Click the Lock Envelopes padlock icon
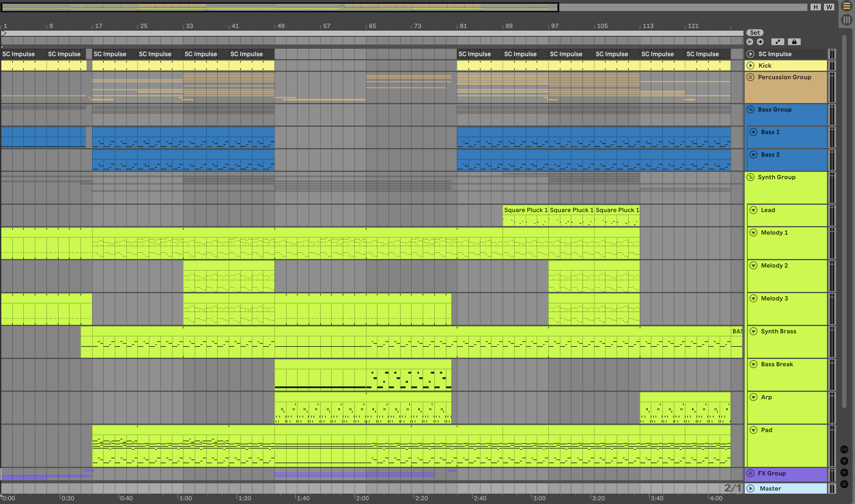 coord(794,42)
